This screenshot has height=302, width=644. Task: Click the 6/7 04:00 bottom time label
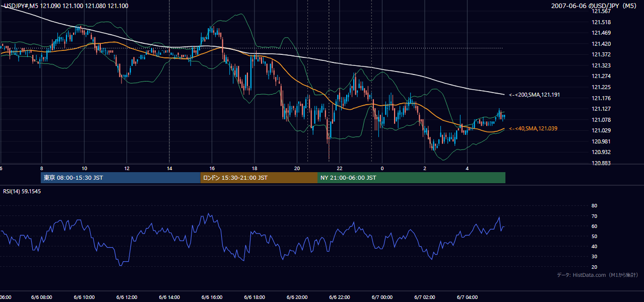[x=467, y=297]
